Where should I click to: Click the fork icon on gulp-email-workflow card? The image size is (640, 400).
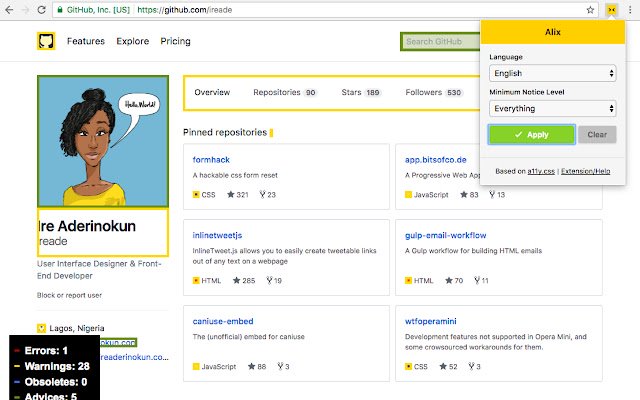click(x=477, y=280)
